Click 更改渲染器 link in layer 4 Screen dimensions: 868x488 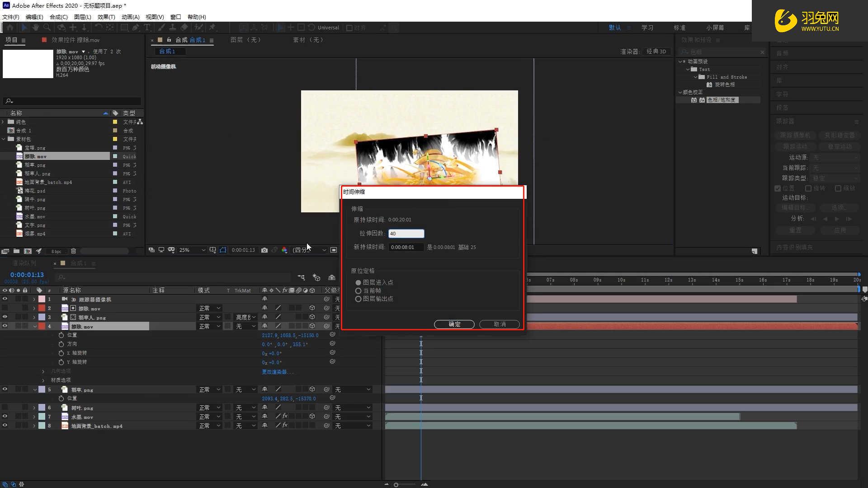coord(277,371)
